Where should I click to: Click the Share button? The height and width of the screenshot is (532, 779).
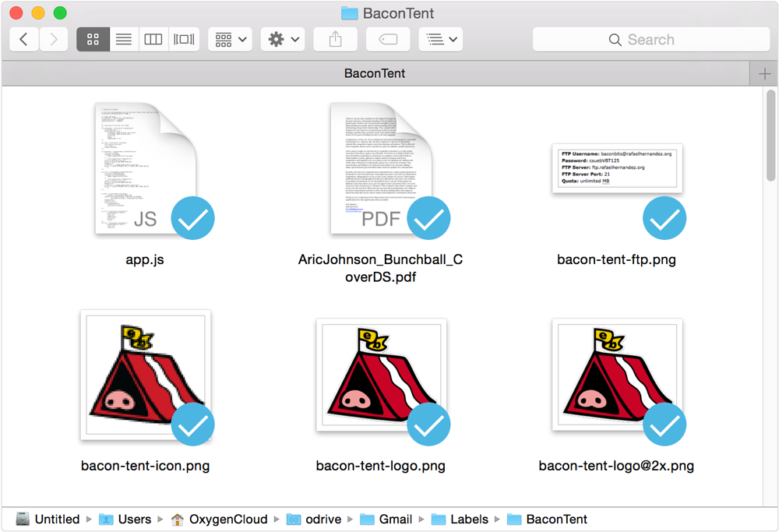click(x=335, y=39)
